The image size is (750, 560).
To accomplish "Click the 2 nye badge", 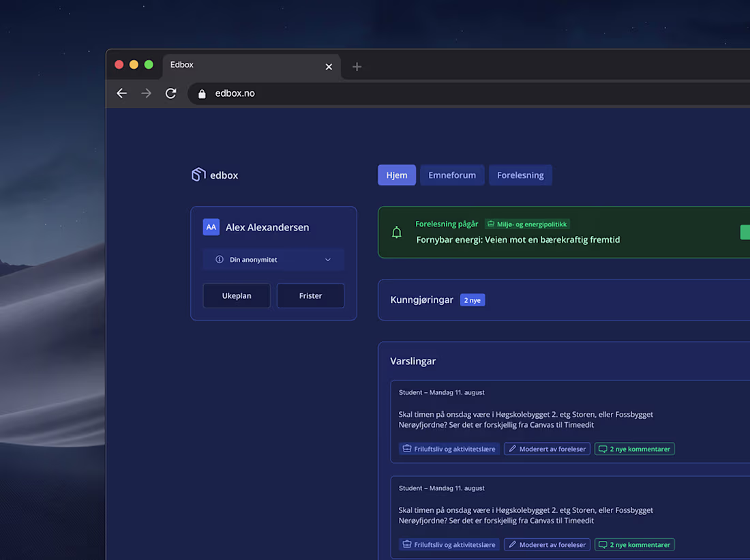I will (x=472, y=300).
